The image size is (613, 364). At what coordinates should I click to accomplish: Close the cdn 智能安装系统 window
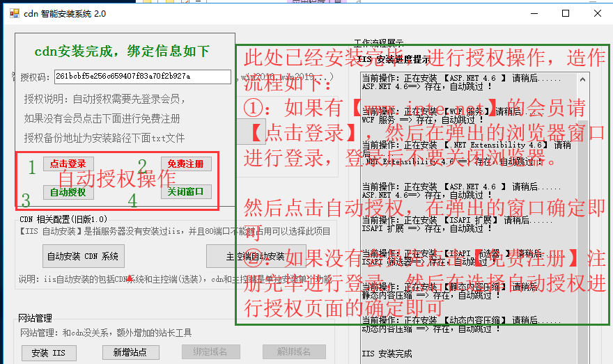click(x=597, y=13)
